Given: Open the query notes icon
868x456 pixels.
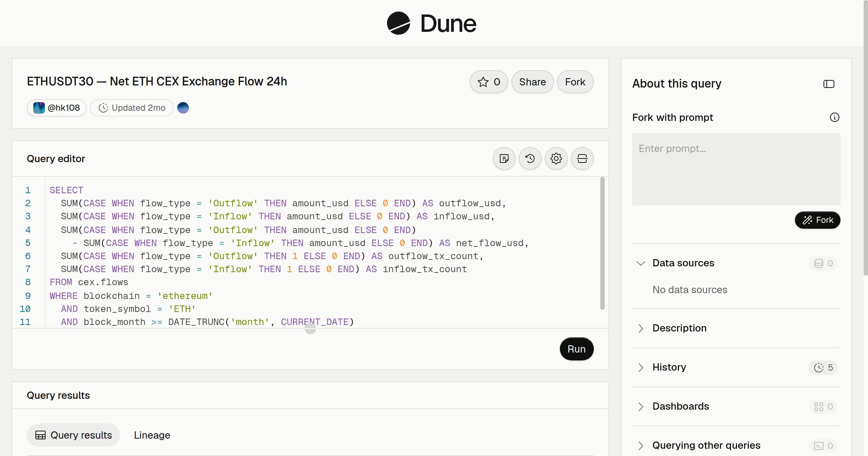Looking at the screenshot, I should pyautogui.click(x=504, y=159).
